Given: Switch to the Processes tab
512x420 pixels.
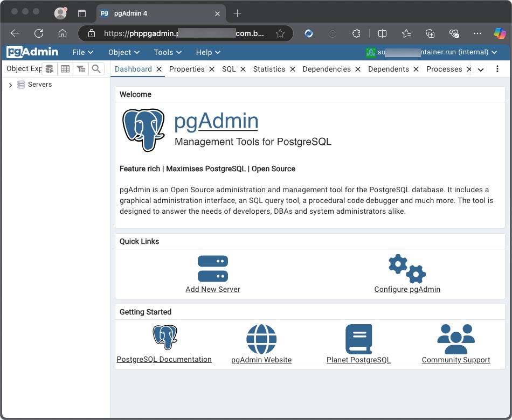Looking at the screenshot, I should click(x=444, y=69).
